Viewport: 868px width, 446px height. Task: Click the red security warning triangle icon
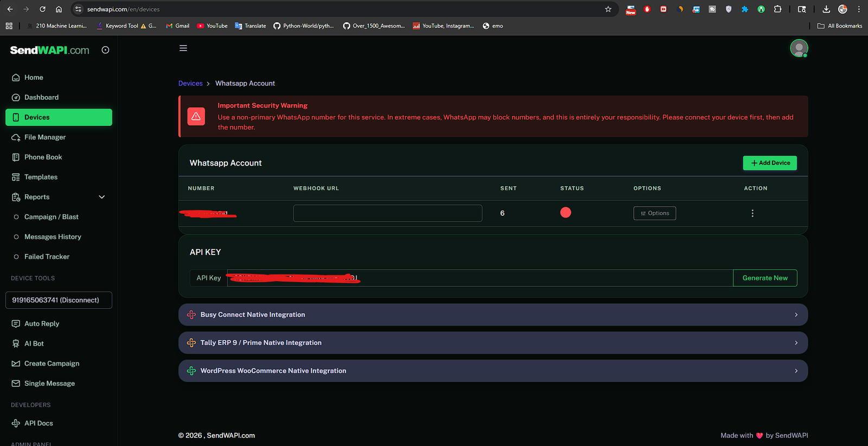196,117
